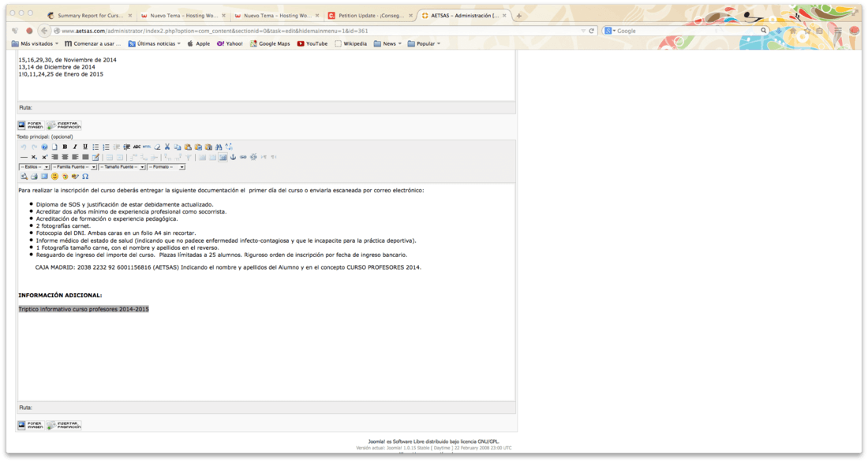Viewport: 868px width, 462px height.
Task: Insert a special character with omega icon
Action: coord(85,177)
